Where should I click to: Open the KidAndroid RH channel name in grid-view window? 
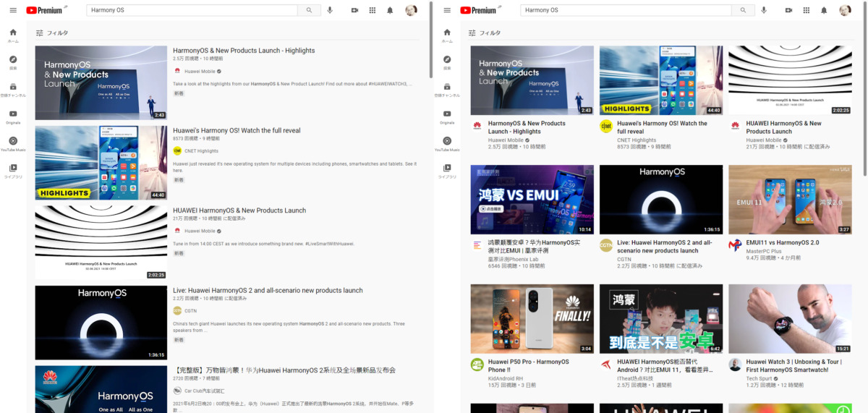(x=506, y=378)
